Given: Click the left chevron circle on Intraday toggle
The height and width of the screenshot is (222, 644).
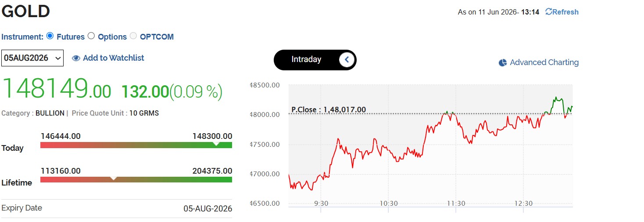Looking at the screenshot, I should 347,60.
